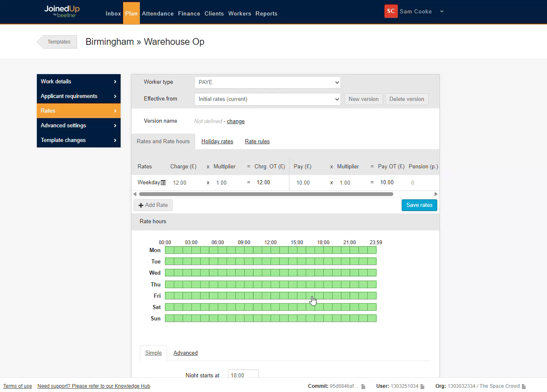Copy the Commit hash using its copy icon

[x=363, y=386]
